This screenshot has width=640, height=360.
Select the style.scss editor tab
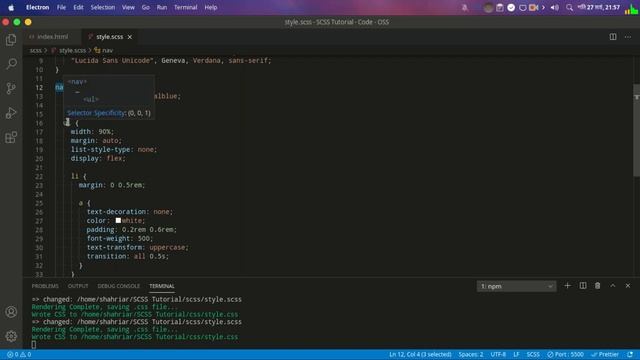click(110, 37)
